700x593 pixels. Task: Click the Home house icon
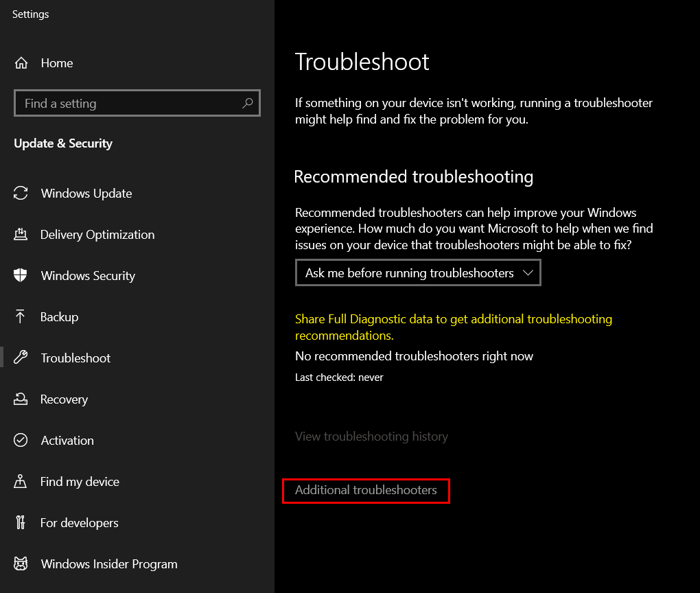[21, 63]
